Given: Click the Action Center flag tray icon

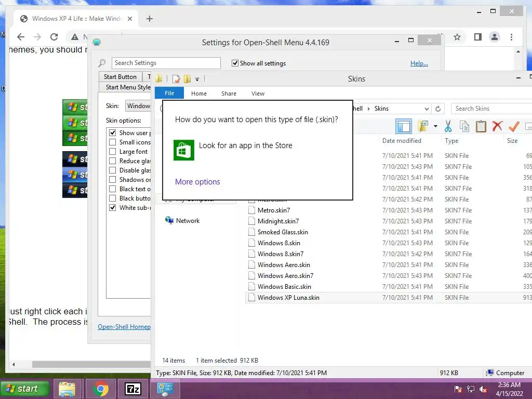Looking at the screenshot, I should (458, 389).
